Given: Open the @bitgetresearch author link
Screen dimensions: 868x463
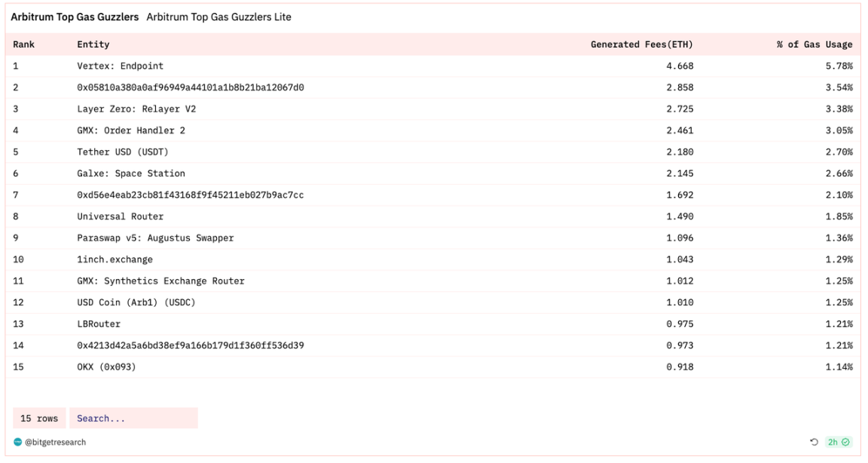Looking at the screenshot, I should [55, 442].
